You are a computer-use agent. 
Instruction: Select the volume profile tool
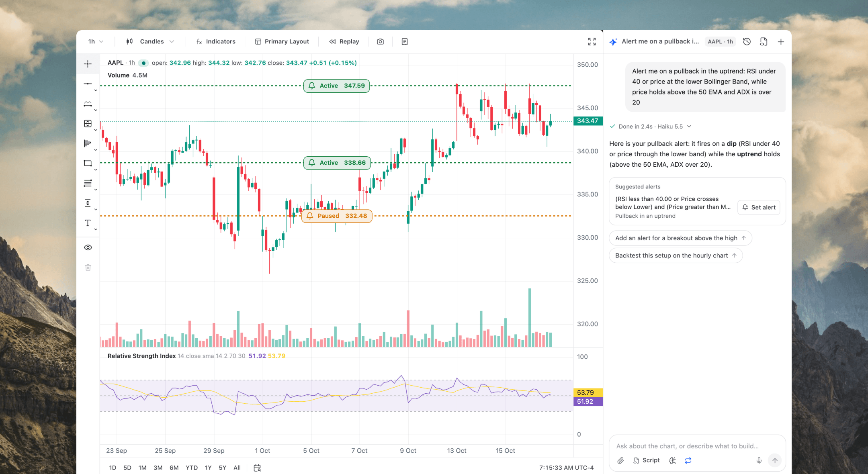[88, 143]
